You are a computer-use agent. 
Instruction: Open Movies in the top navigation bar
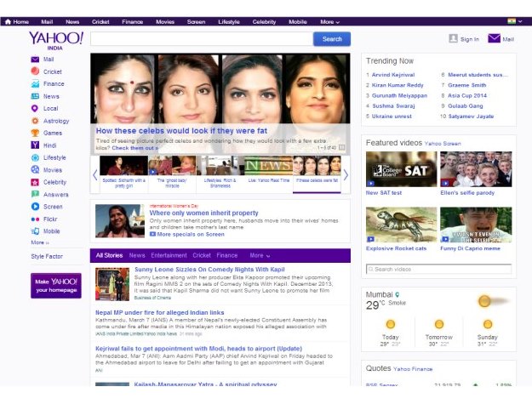pyautogui.click(x=165, y=22)
